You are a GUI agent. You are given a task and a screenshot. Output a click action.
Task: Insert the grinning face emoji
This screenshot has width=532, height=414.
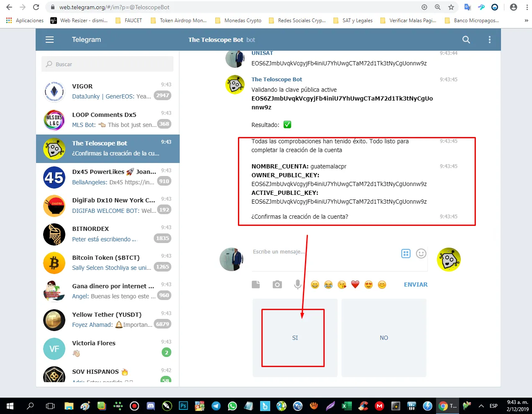tap(315, 285)
